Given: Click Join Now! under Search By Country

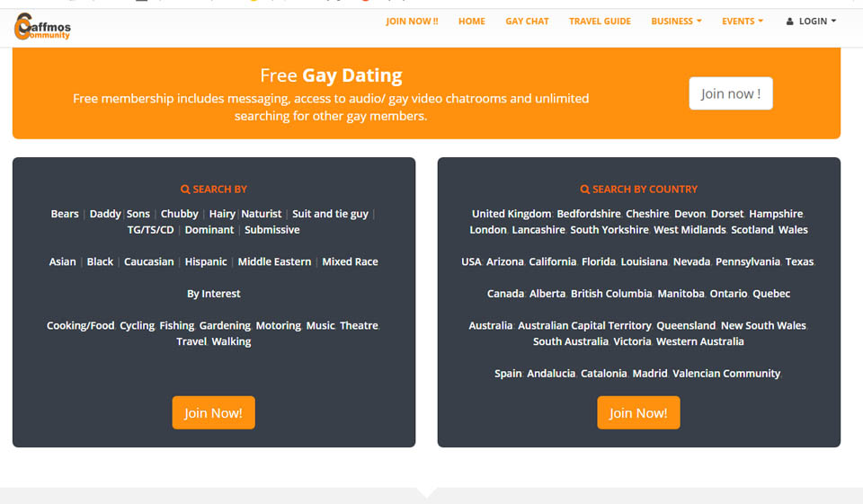Looking at the screenshot, I should (638, 412).
